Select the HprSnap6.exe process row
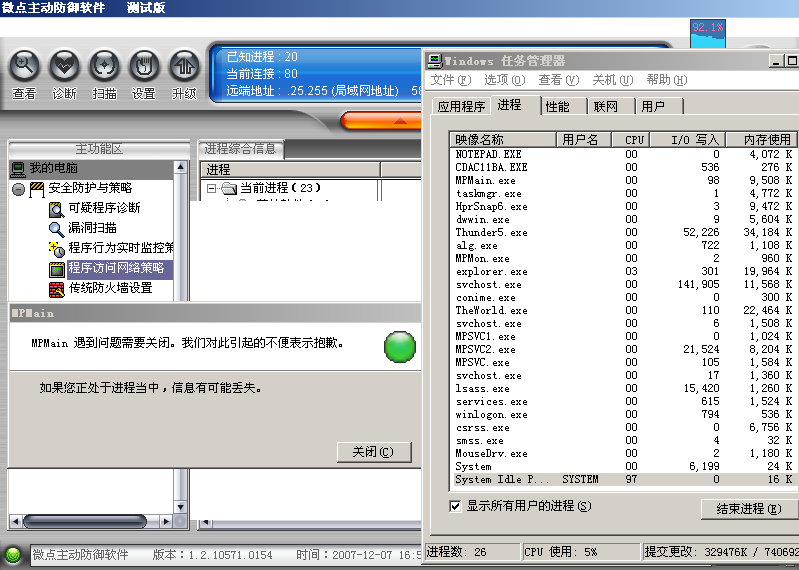This screenshot has width=799, height=570. click(x=624, y=206)
